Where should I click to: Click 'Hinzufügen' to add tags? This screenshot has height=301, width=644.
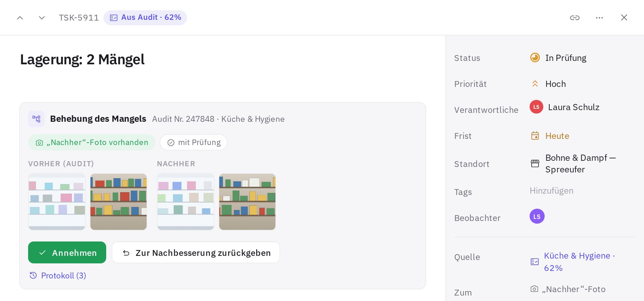[x=552, y=191]
